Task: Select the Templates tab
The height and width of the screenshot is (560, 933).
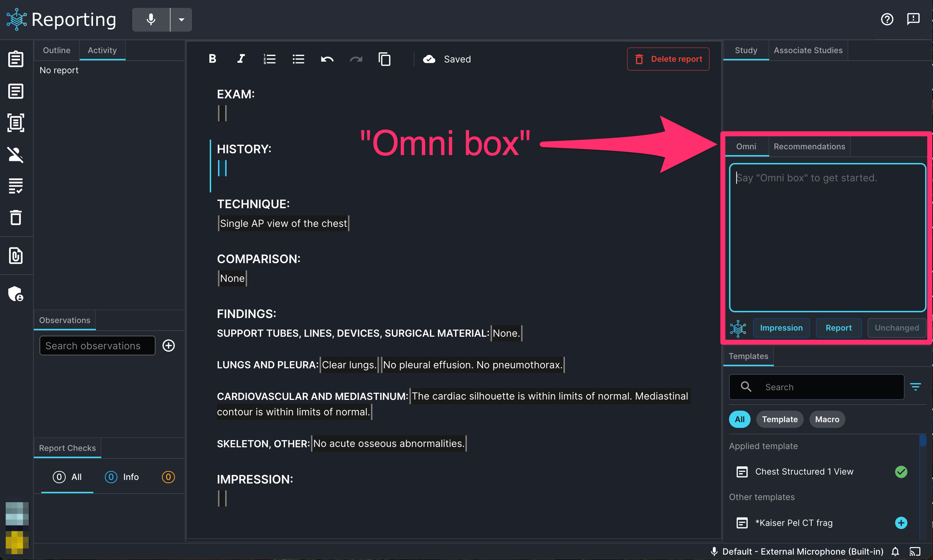Action: click(x=748, y=356)
